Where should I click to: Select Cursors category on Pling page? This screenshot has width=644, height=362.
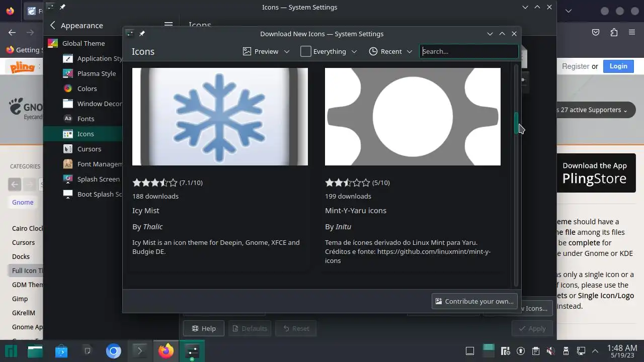23,242
